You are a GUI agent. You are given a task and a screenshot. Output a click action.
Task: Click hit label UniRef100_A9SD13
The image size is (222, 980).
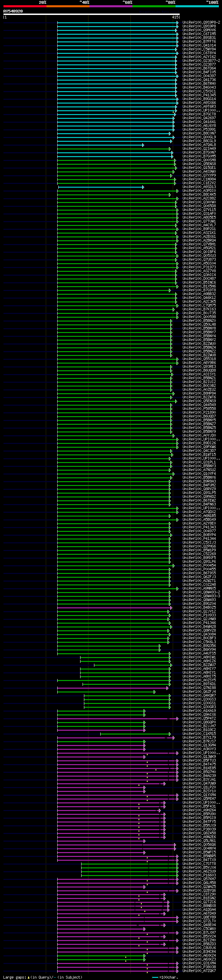(199, 187)
